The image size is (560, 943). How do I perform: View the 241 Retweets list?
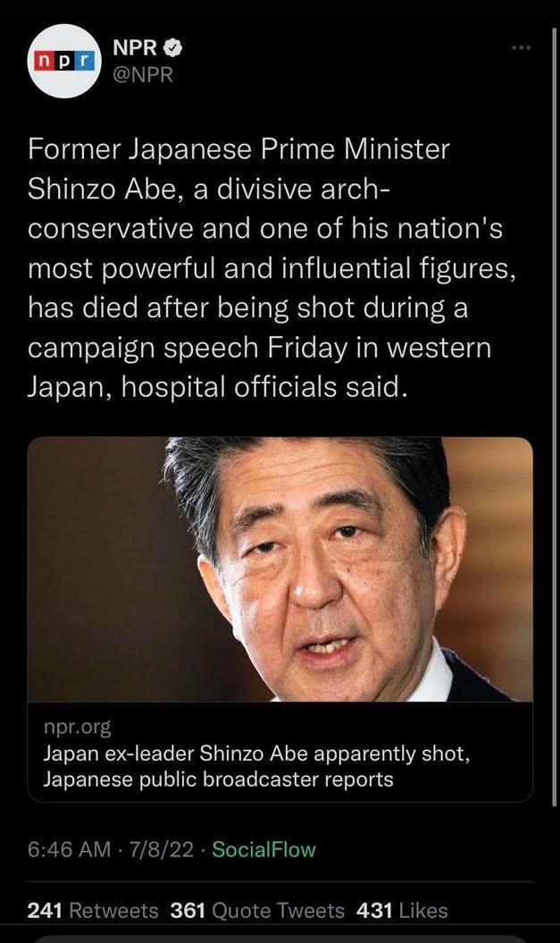pyautogui.click(x=93, y=911)
